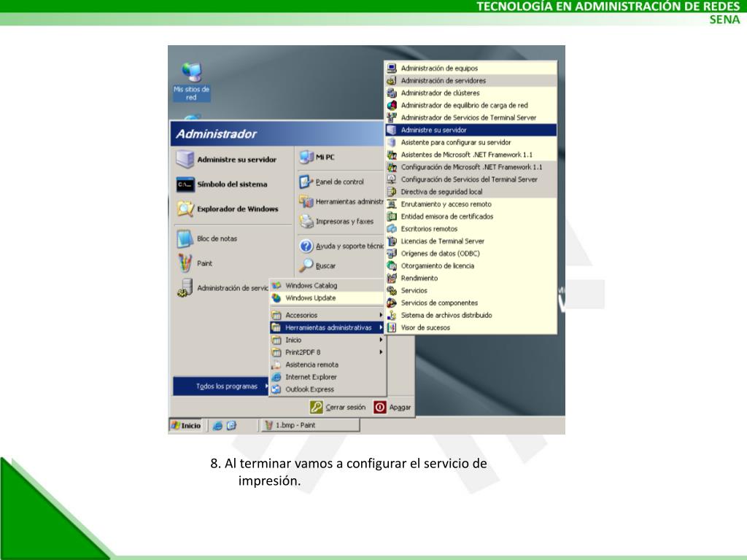
Task: Select Escritorios remotos entry
Action: 471,228
